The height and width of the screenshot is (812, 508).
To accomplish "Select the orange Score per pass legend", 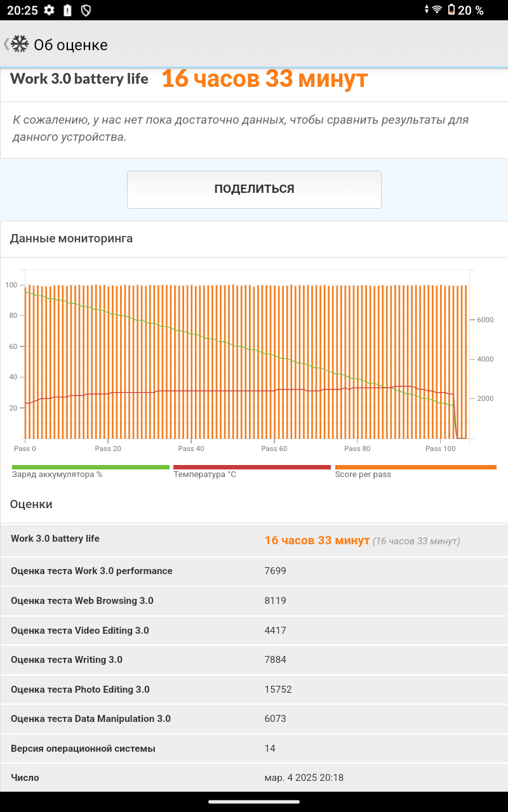I will tap(415, 471).
